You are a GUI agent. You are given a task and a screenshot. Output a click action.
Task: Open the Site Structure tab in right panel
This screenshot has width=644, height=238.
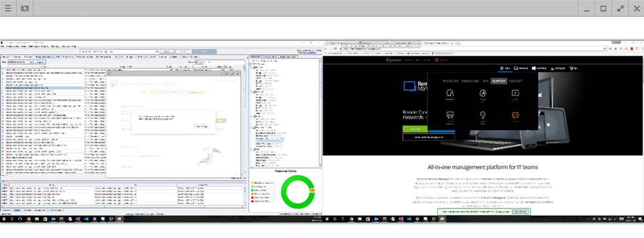(269, 57)
